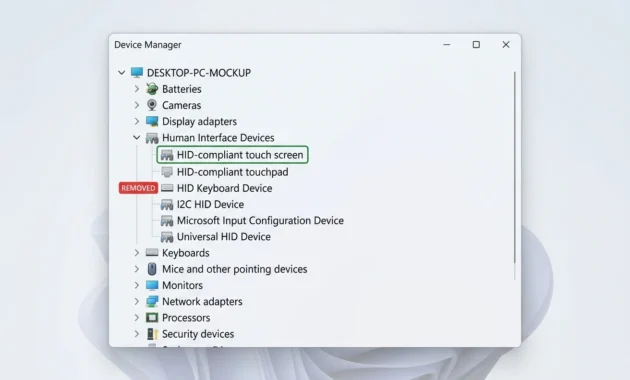Click the DESKTOP-PC-MOCKUP computer icon
630x380 pixels.
click(x=137, y=73)
